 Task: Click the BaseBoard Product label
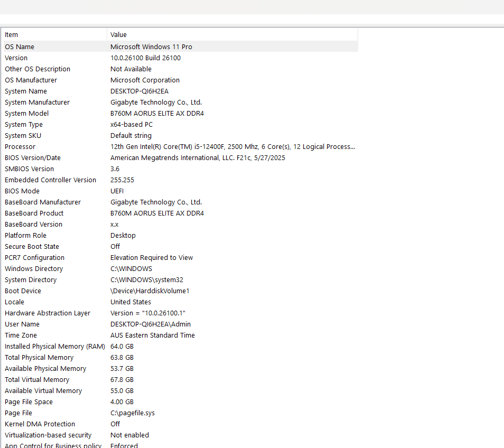tap(34, 213)
